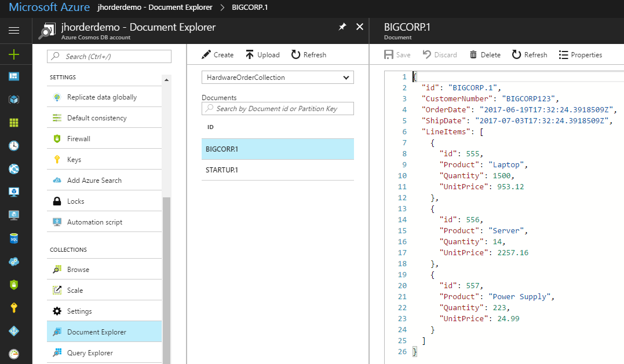Select Add Azure Search

click(x=104, y=181)
